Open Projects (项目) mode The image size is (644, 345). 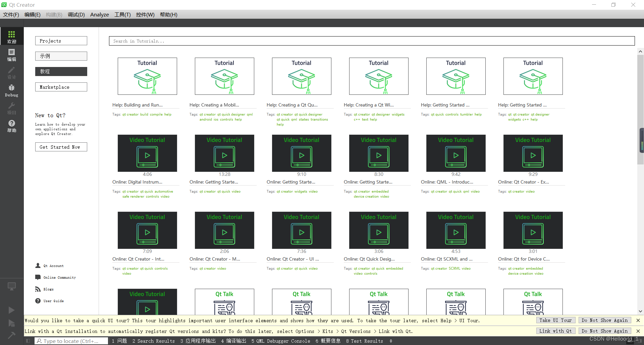click(12, 108)
